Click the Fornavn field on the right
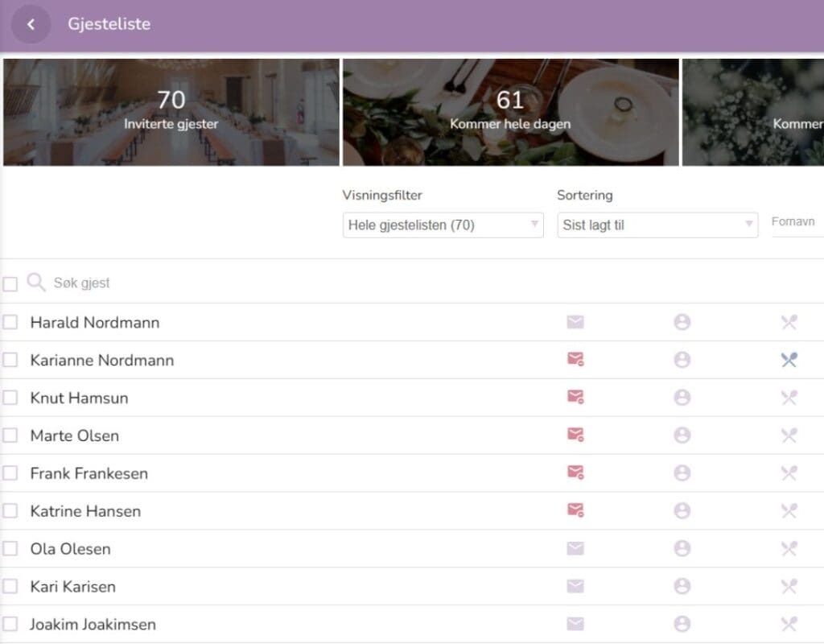The height and width of the screenshot is (644, 824). click(796, 223)
